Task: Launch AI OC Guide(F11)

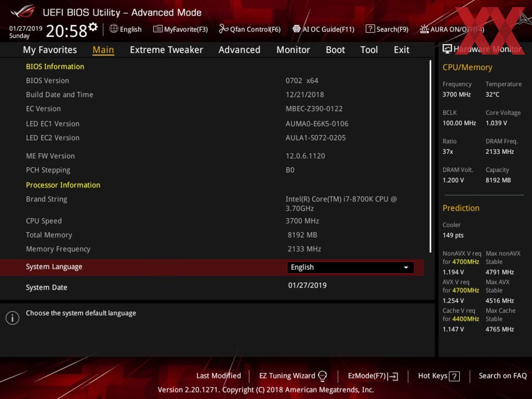Action: (324, 29)
